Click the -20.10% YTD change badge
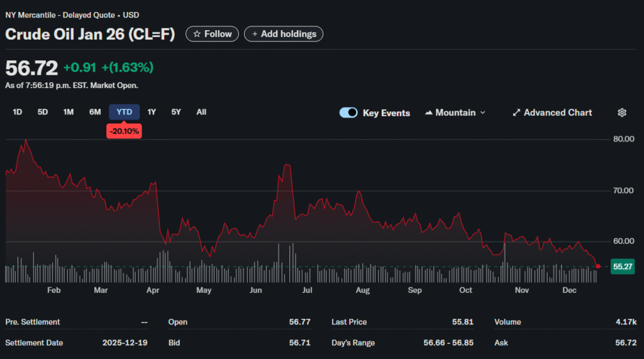644x359 pixels. tap(124, 131)
